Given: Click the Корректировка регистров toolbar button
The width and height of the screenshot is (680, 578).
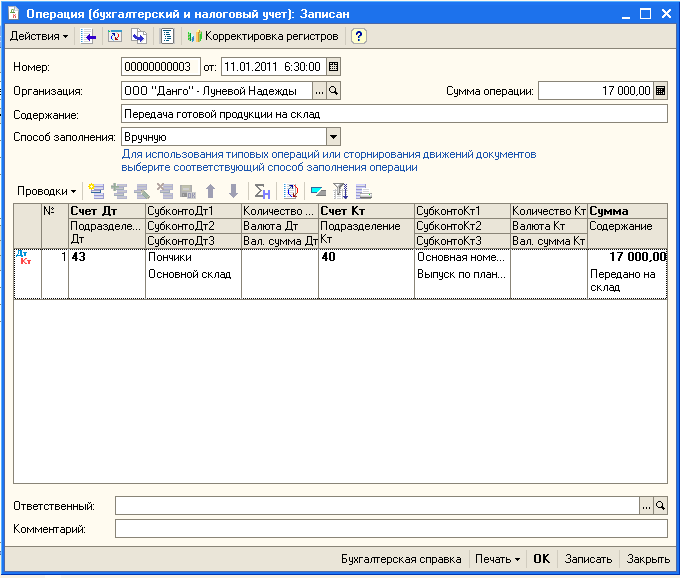Looking at the screenshot, I should pyautogui.click(x=263, y=36).
